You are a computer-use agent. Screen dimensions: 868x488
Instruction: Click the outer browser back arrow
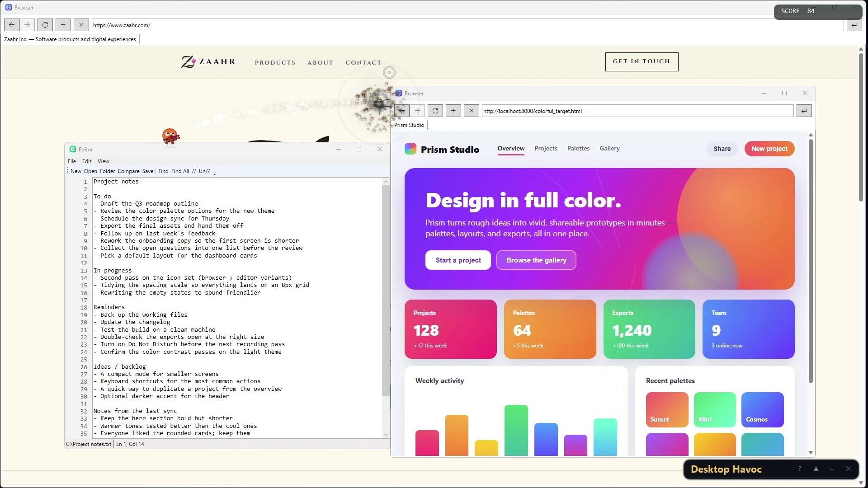pos(12,25)
